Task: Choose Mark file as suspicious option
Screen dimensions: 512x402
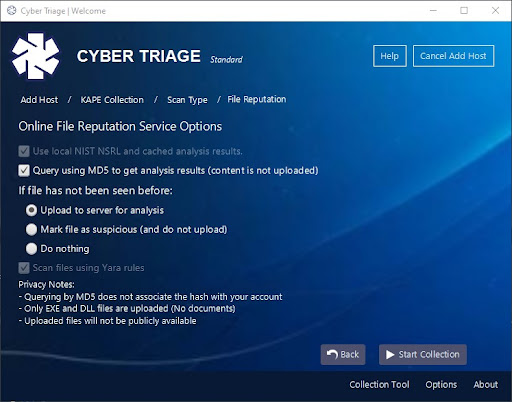Action: (31, 230)
